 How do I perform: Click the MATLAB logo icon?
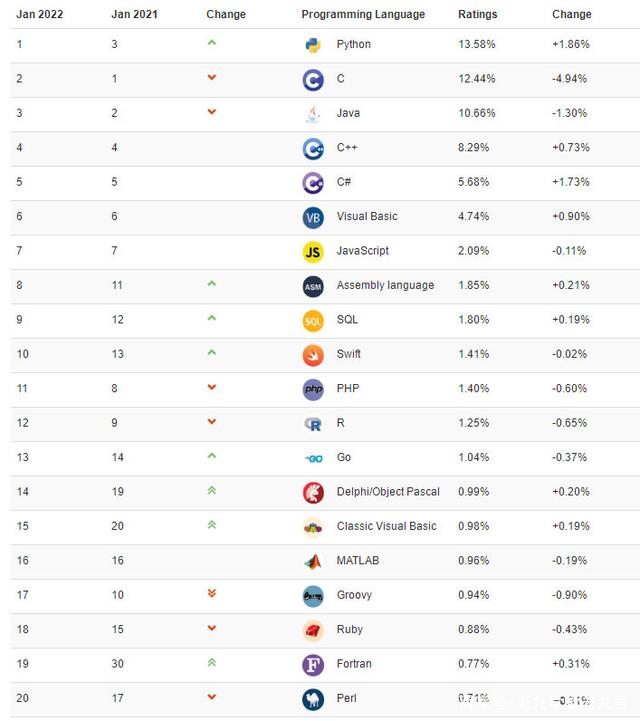(313, 561)
